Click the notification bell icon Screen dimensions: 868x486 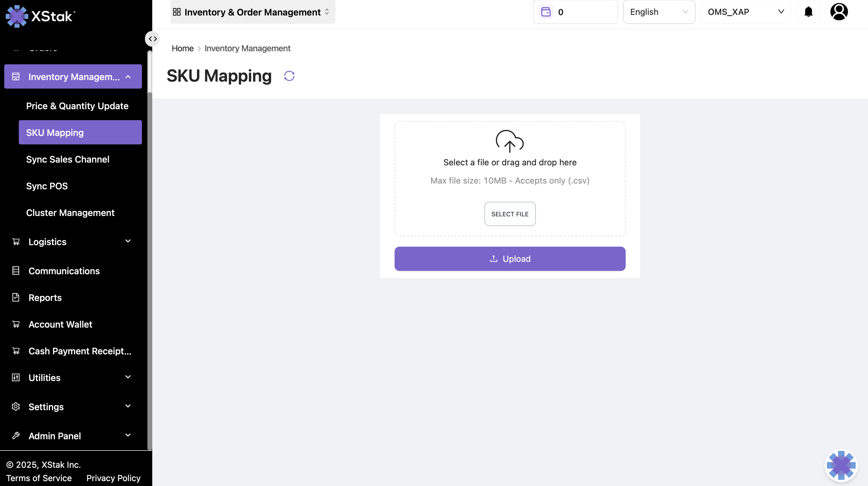(808, 12)
